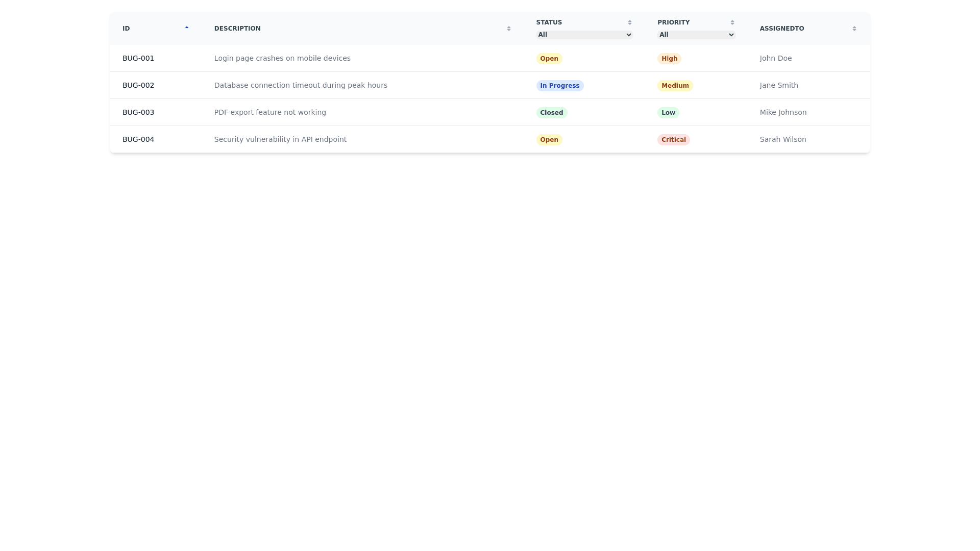980x551 pixels.
Task: Click the AssignedTo column sort icon
Action: point(854,29)
